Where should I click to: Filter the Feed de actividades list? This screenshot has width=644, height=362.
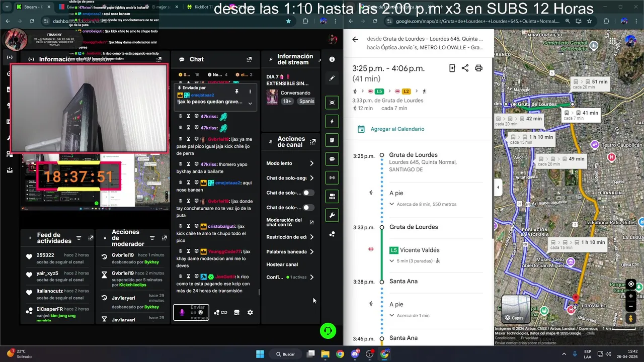79,238
